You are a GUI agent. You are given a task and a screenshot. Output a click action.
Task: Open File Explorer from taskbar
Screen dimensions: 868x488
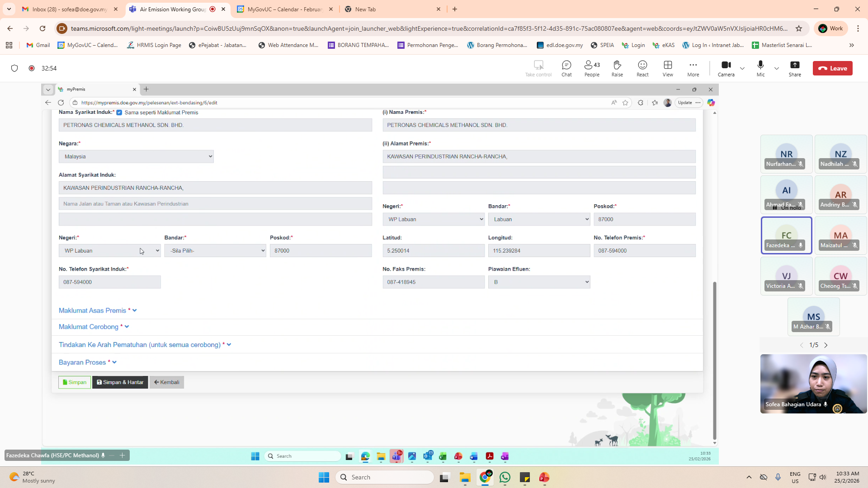465,477
